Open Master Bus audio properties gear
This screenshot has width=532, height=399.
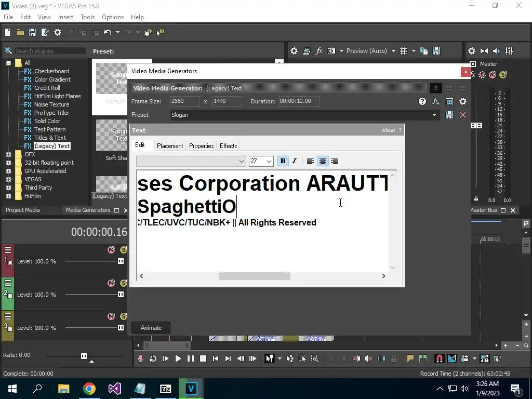pos(472,51)
